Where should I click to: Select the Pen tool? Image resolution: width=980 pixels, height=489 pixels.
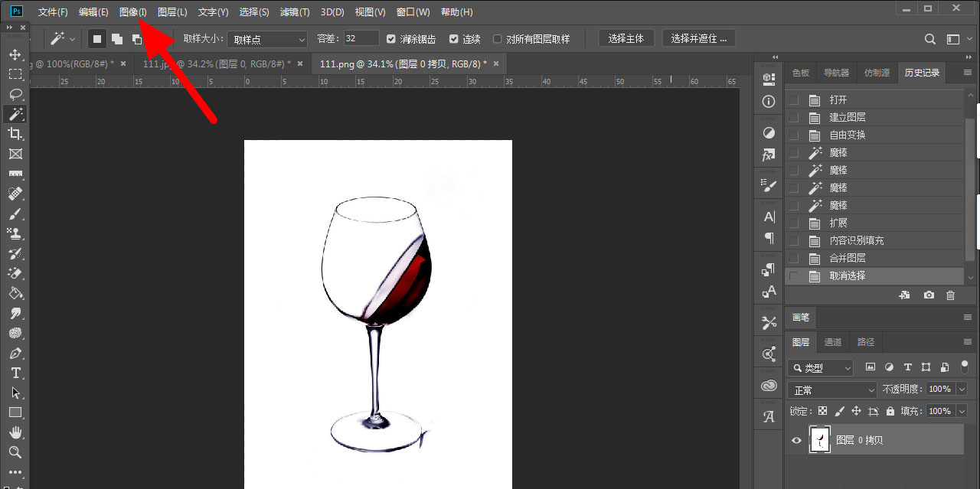pos(15,353)
